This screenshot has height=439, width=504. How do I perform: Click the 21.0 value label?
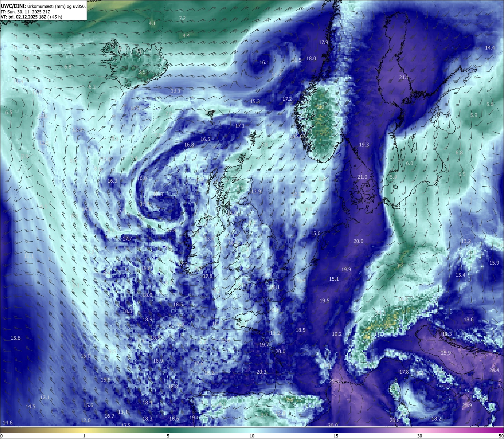tap(362, 177)
